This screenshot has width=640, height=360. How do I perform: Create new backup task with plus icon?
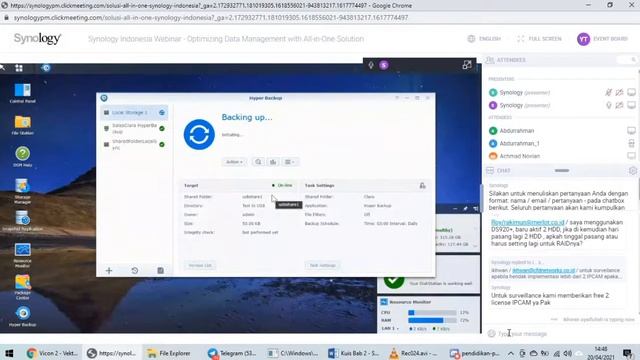[x=109, y=271]
